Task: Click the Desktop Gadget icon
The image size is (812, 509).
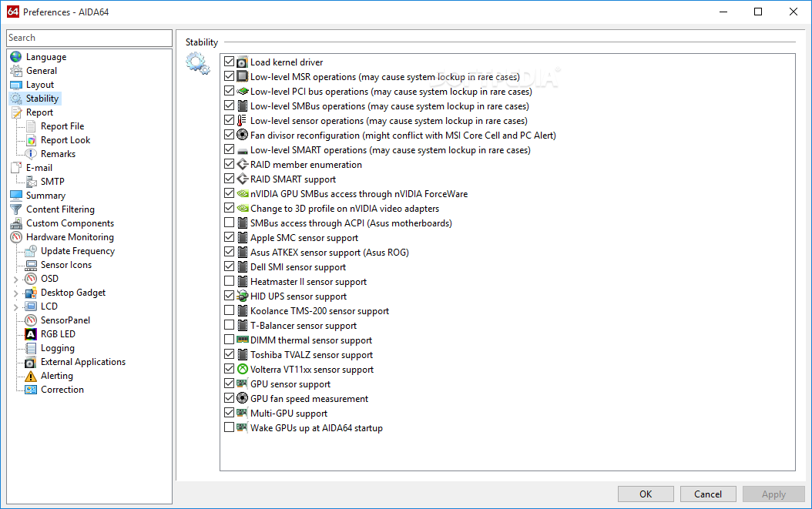Action: (31, 293)
